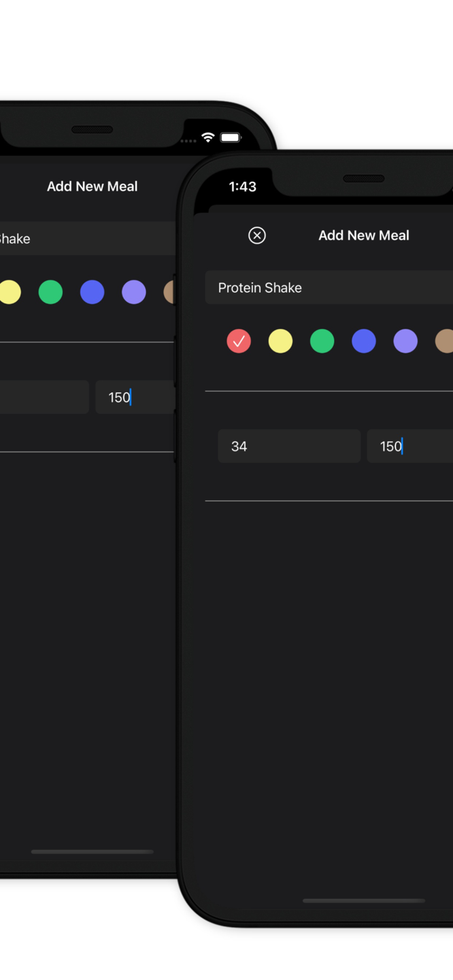Select the tan color at the row's edge
453x980 pixels.
(x=445, y=341)
